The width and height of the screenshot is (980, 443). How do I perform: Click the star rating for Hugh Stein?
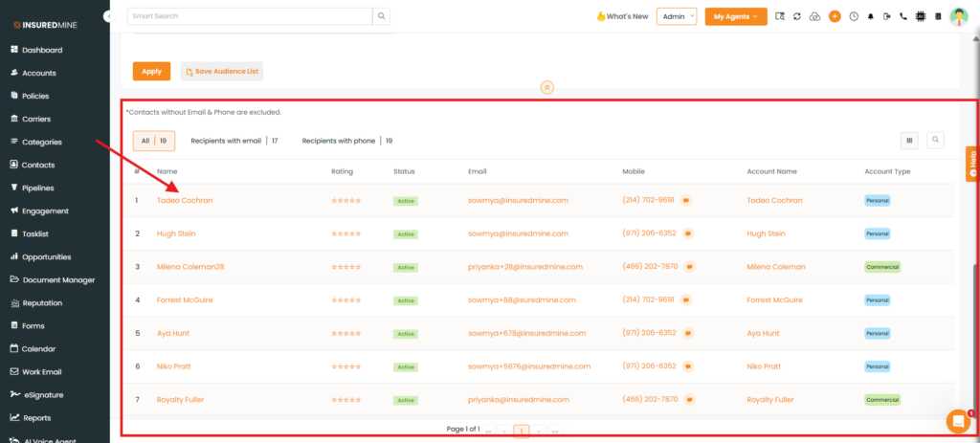(x=345, y=233)
